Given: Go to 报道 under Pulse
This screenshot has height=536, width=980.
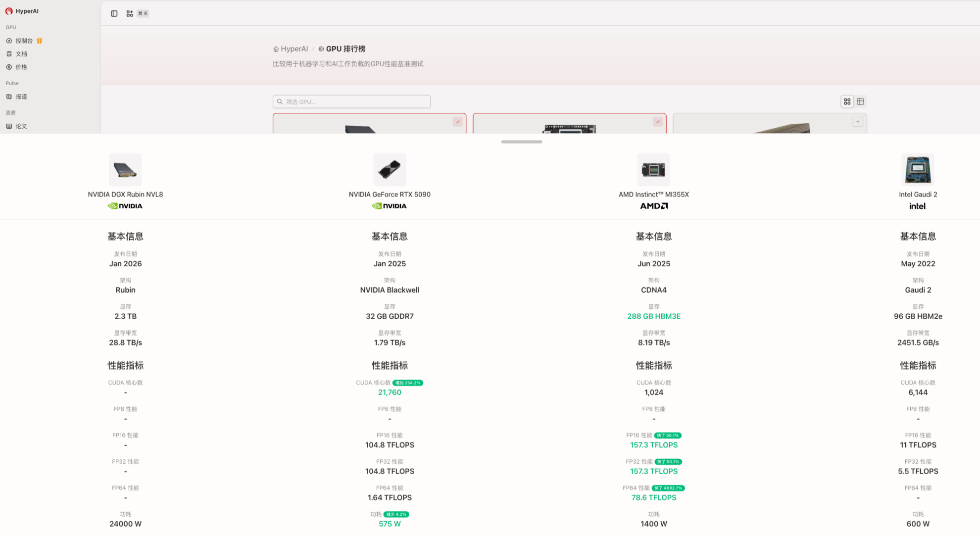Looking at the screenshot, I should tap(21, 97).
